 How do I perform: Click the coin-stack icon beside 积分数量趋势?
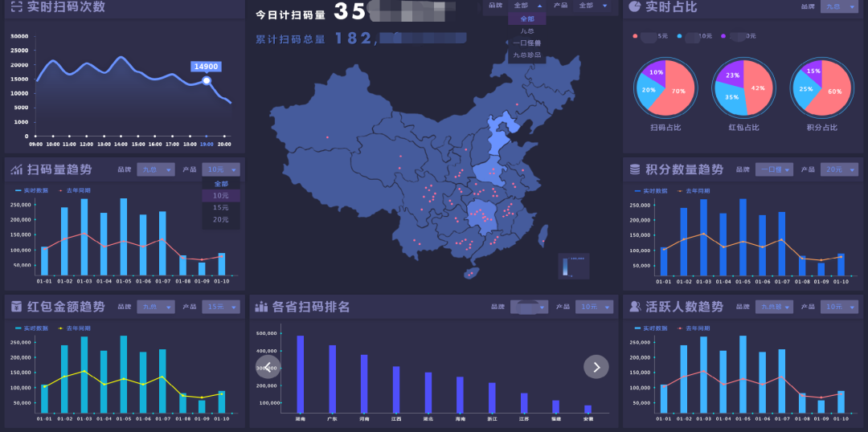tap(635, 169)
